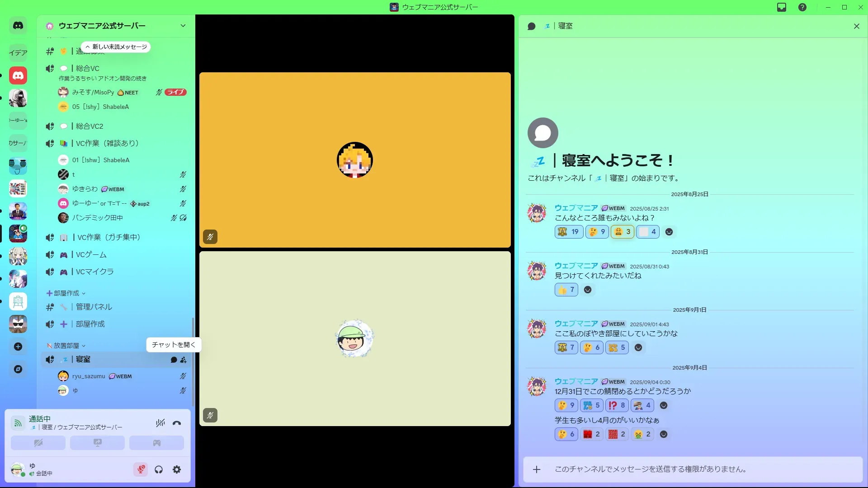Disconnect from the voice call
The height and width of the screenshot is (488, 868).
point(177,423)
